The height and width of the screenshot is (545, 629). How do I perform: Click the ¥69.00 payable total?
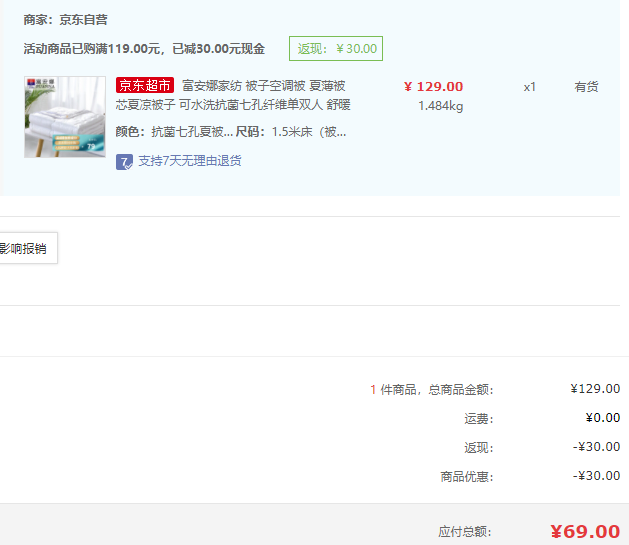coord(585,532)
